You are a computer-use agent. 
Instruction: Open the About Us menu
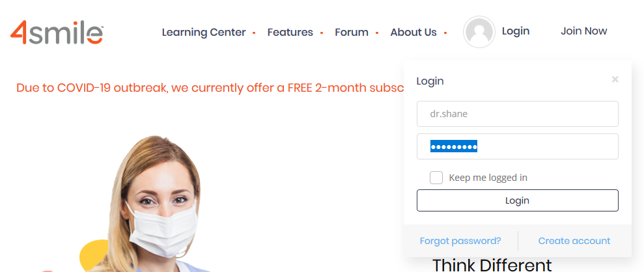point(413,33)
